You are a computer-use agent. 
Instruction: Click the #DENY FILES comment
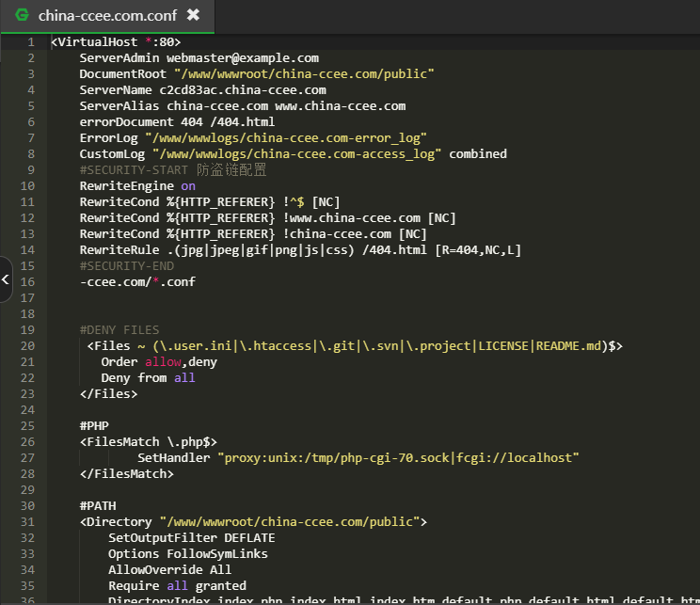point(119,330)
